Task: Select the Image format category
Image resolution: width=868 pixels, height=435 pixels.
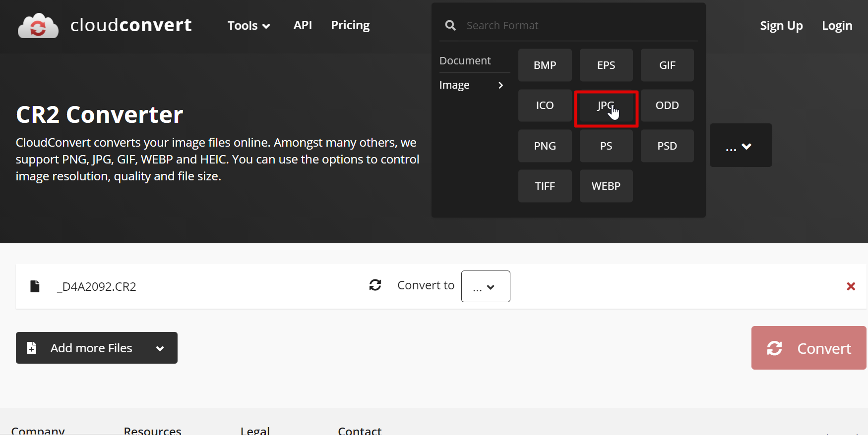Action: 454,85
